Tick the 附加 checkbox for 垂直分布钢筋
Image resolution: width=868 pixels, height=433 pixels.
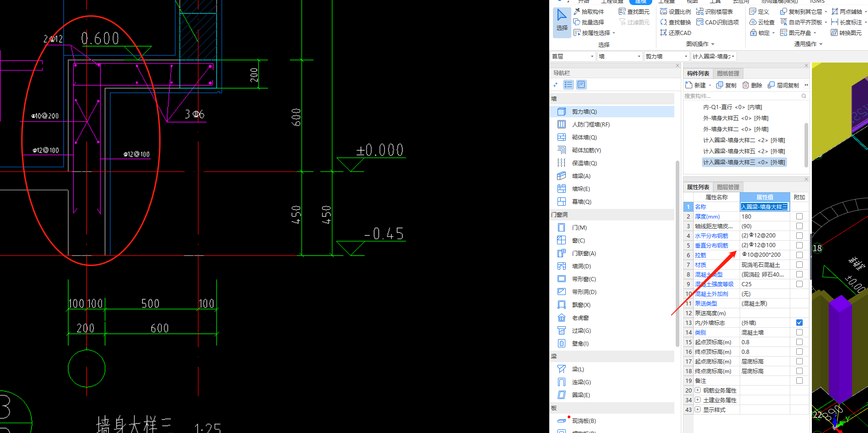click(x=799, y=245)
